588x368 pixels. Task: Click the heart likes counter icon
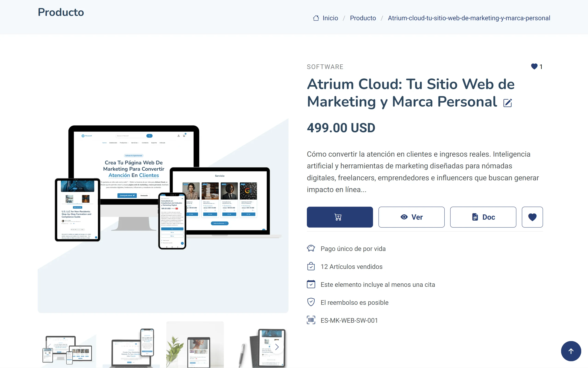[x=534, y=66]
